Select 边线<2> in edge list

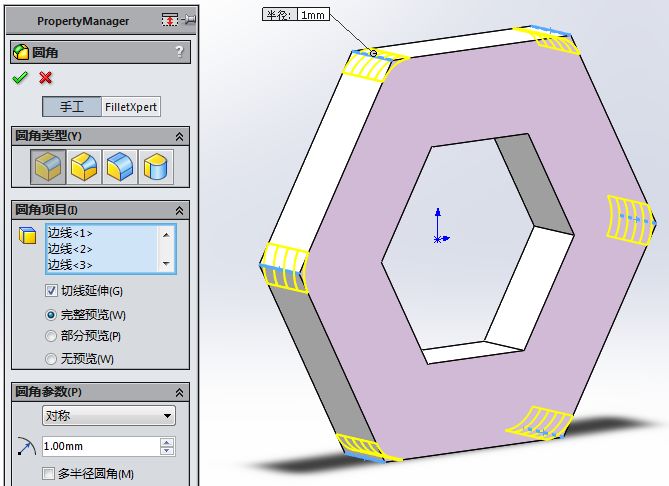70,249
